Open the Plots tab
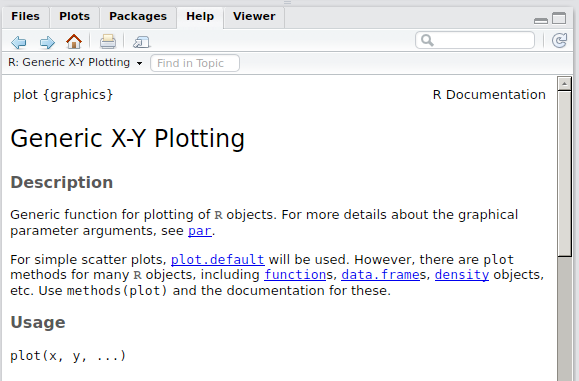 pyautogui.click(x=74, y=17)
